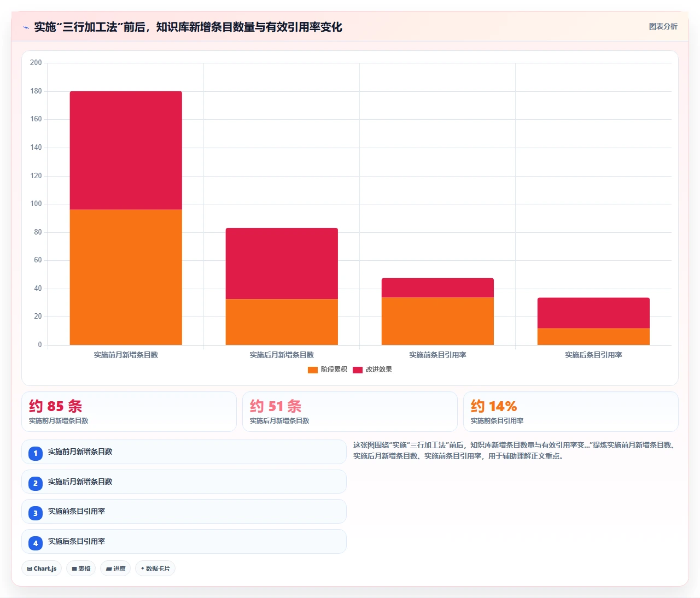This screenshot has width=700, height=598.
Task: Click y-axis value 100
Action: 36,204
